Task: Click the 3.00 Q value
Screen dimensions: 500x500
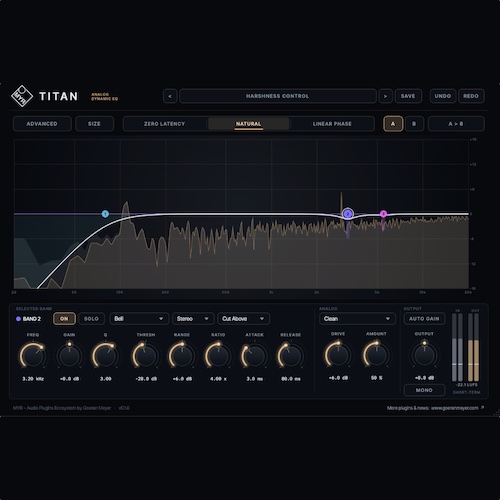Action: point(105,379)
